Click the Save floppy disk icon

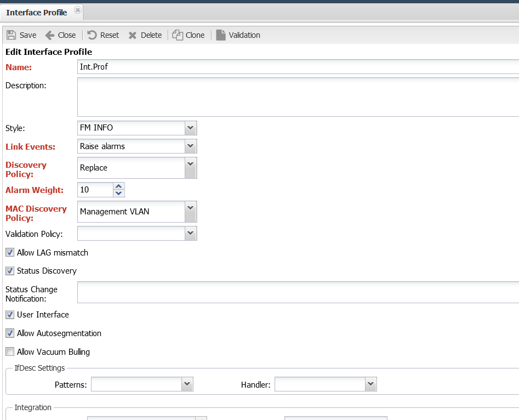pyautogui.click(x=12, y=35)
